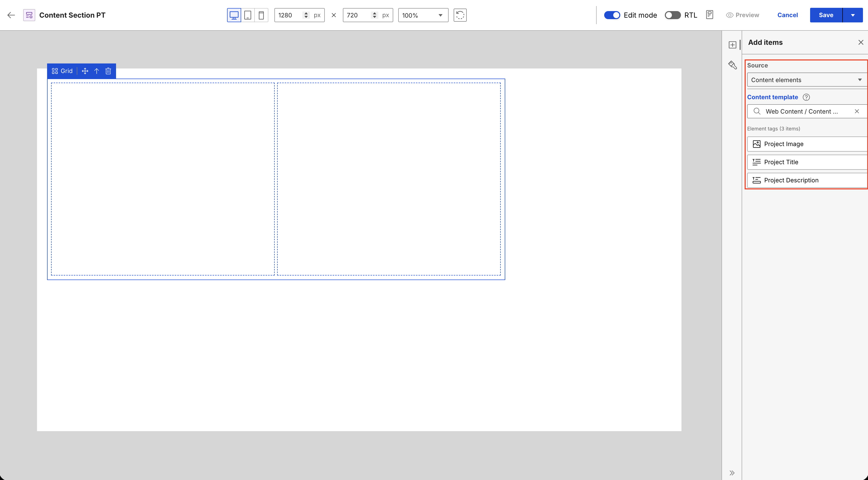Open the Source Content elements dropdown
Image resolution: width=868 pixels, height=480 pixels.
pyautogui.click(x=807, y=80)
